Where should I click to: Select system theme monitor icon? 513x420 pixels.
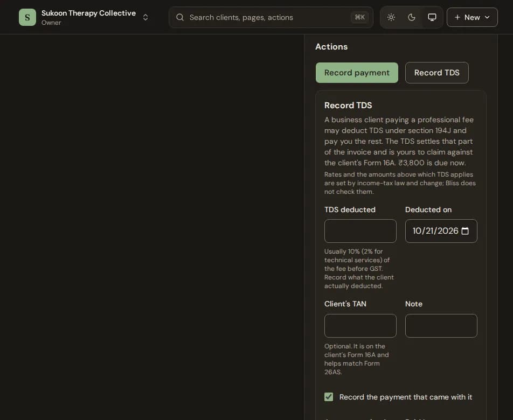click(x=432, y=17)
